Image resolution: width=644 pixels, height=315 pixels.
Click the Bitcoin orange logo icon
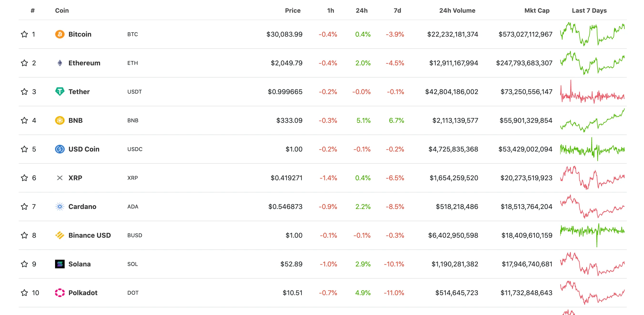pos(60,34)
